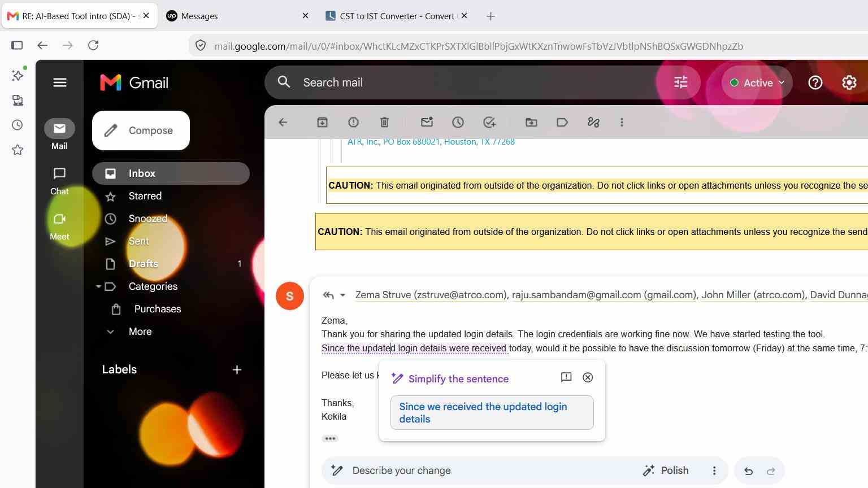Report this email as spam
The height and width of the screenshot is (488, 868).
(353, 122)
